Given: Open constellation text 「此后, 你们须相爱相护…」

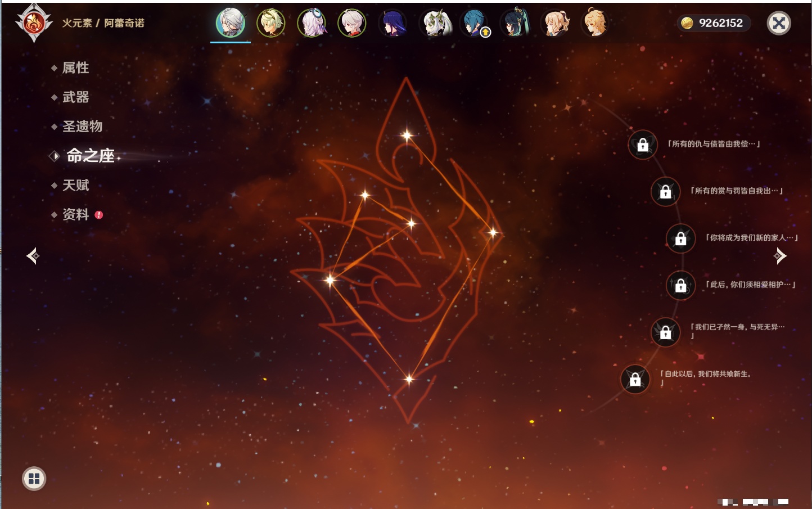Looking at the screenshot, I should click(x=750, y=285).
